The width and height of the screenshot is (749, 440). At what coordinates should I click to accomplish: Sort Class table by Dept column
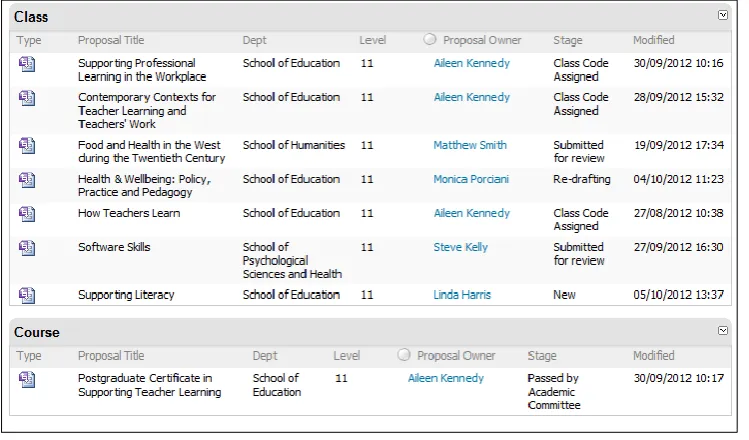click(x=255, y=41)
